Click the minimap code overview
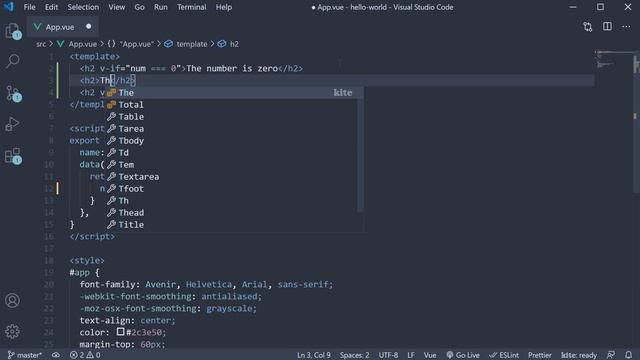The height and width of the screenshot is (360, 640). point(613,59)
